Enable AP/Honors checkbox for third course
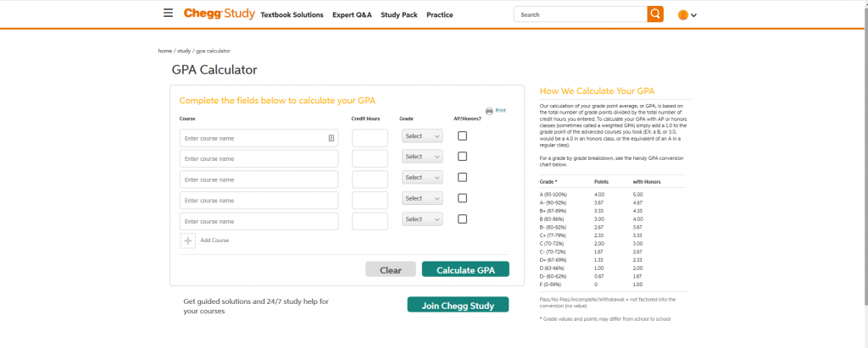Viewport: 868px width, 348px height. [462, 178]
